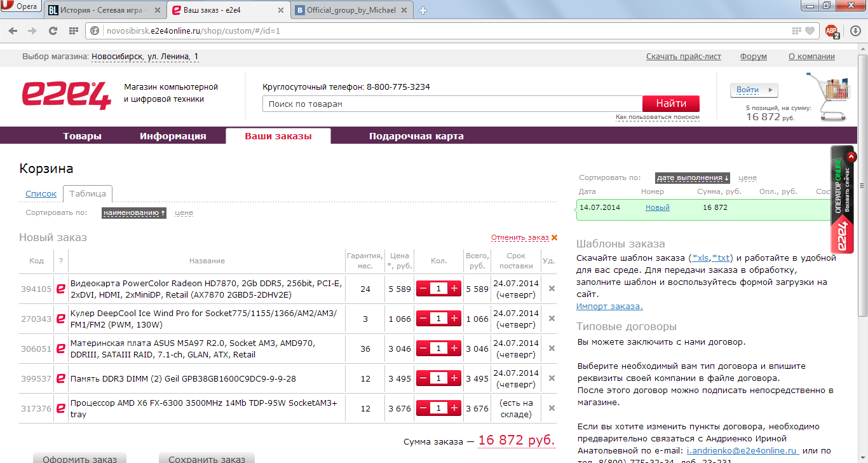This screenshot has width=868, height=463.
Task: Sort basket items by цене
Action: click(184, 213)
